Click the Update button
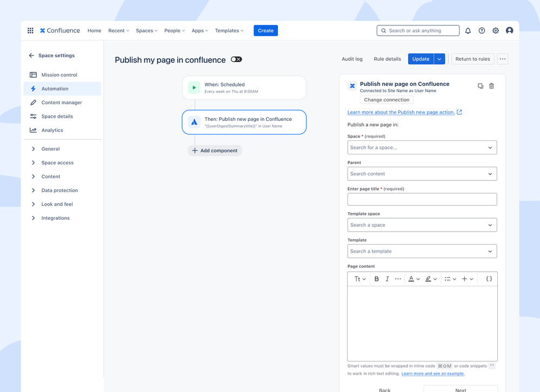 coord(421,59)
